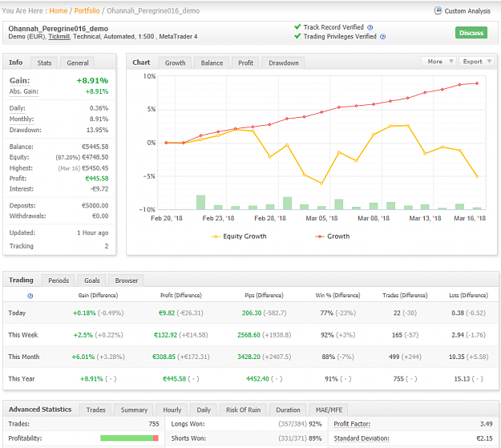Select the Trading tab
This screenshot has width=501, height=448.
(21, 280)
